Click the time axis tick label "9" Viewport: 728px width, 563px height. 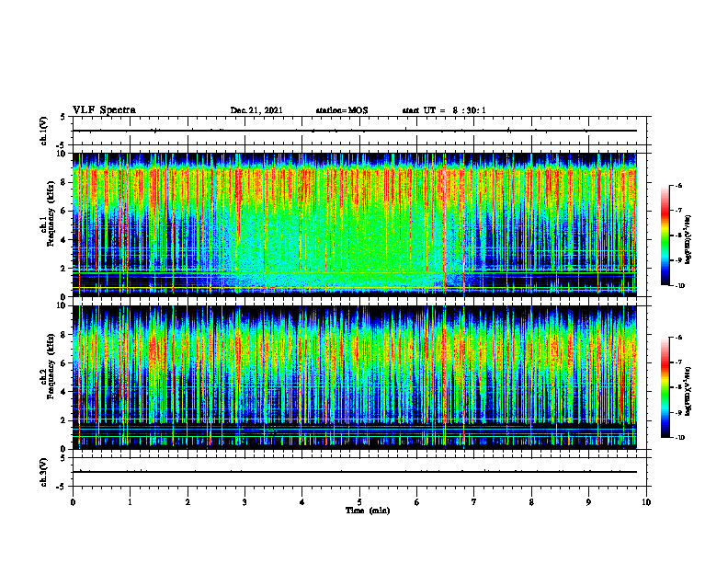[588, 502]
